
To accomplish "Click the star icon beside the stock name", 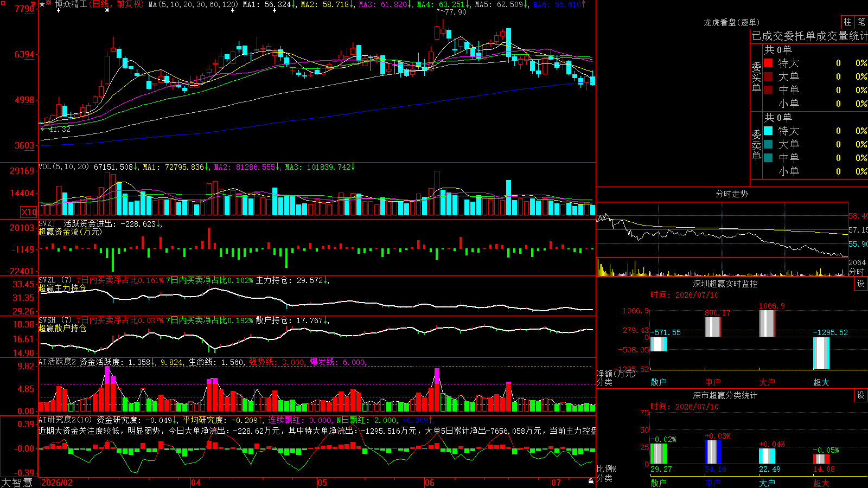I will pyautogui.click(x=42, y=4).
